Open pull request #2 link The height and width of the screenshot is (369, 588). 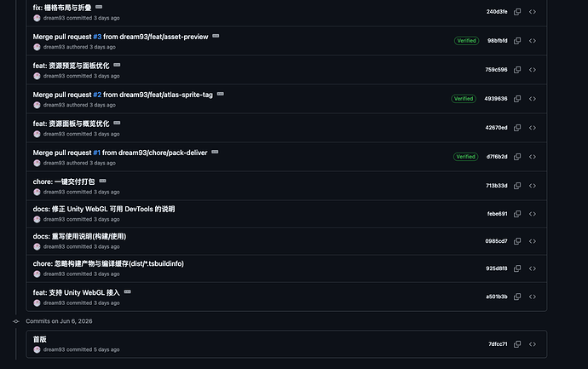click(x=97, y=95)
